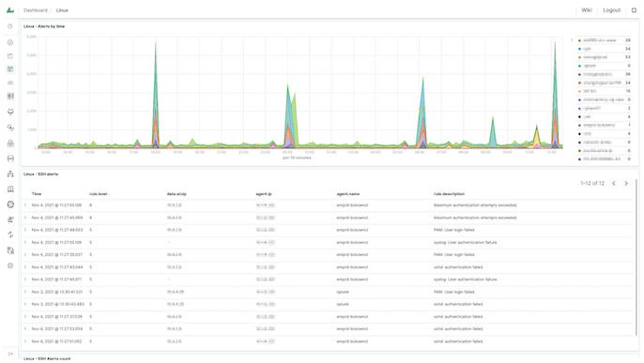Click the description in the 11:27:45.069 row
The image size is (644, 363).
click(x=475, y=218)
